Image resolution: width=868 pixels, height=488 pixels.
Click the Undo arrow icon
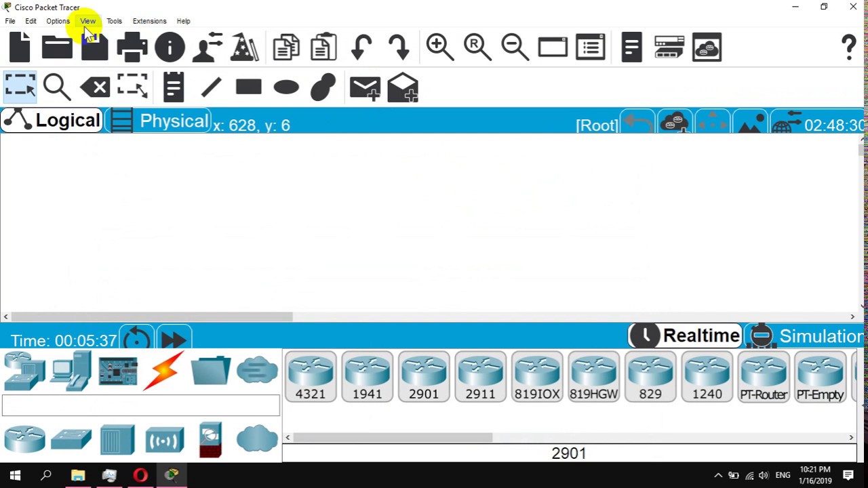(x=360, y=46)
